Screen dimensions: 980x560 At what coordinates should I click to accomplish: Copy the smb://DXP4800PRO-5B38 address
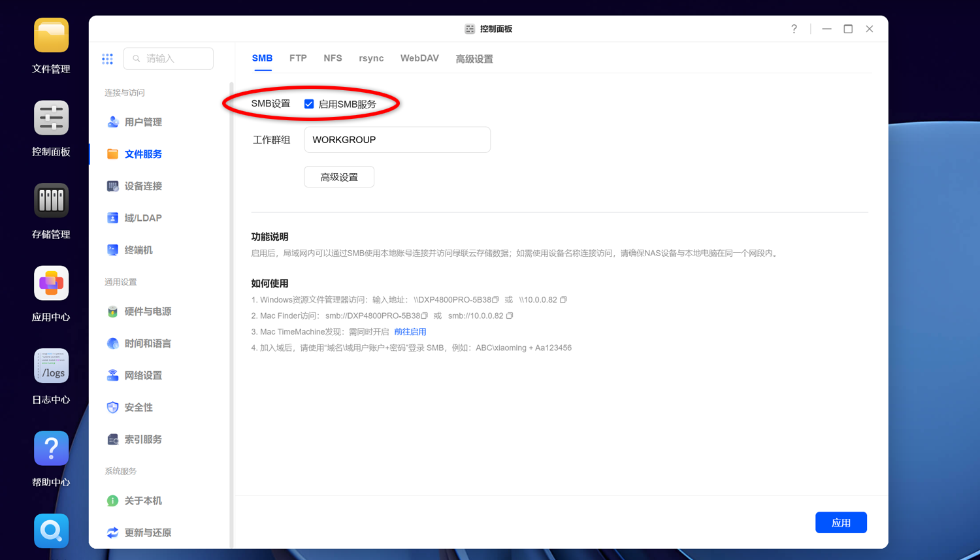425,316
